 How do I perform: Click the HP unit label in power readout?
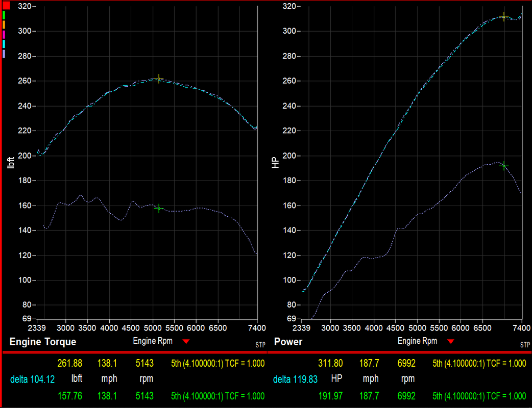336,378
